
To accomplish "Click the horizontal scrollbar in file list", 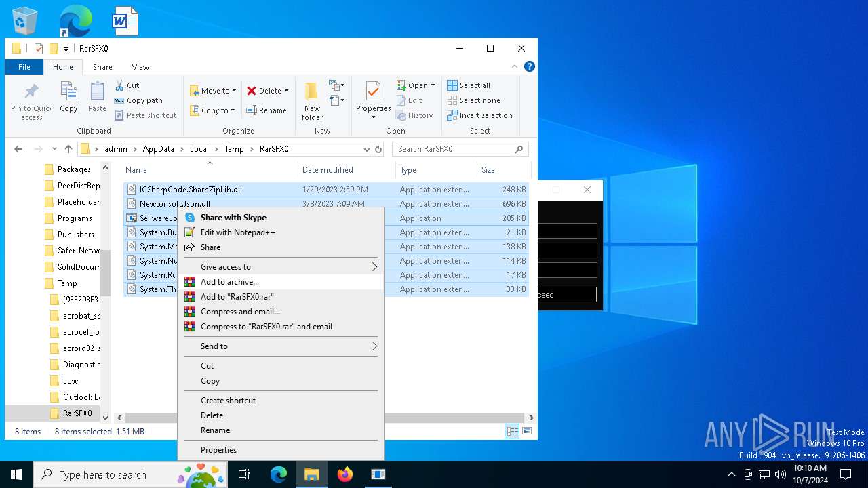I will (x=323, y=418).
